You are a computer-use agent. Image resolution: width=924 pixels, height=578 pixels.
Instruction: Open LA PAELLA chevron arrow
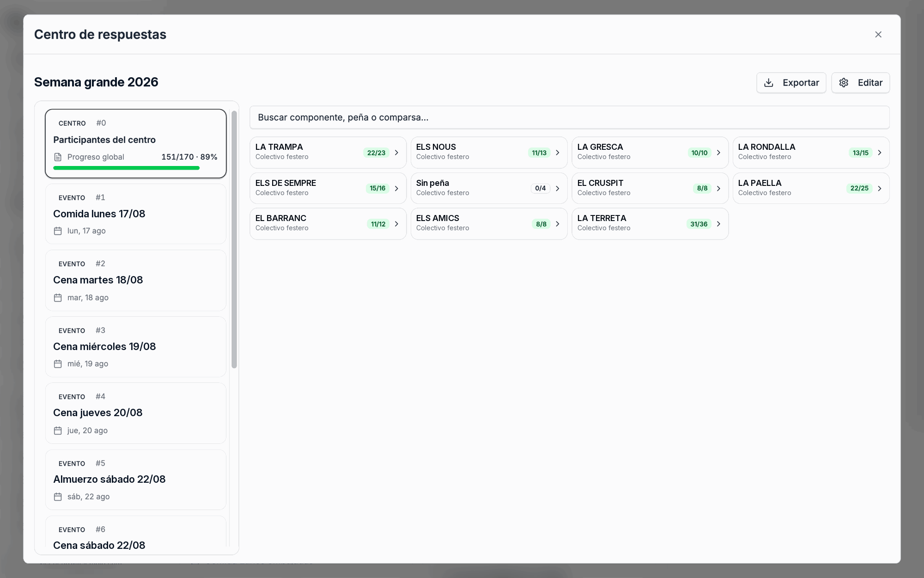tap(880, 188)
